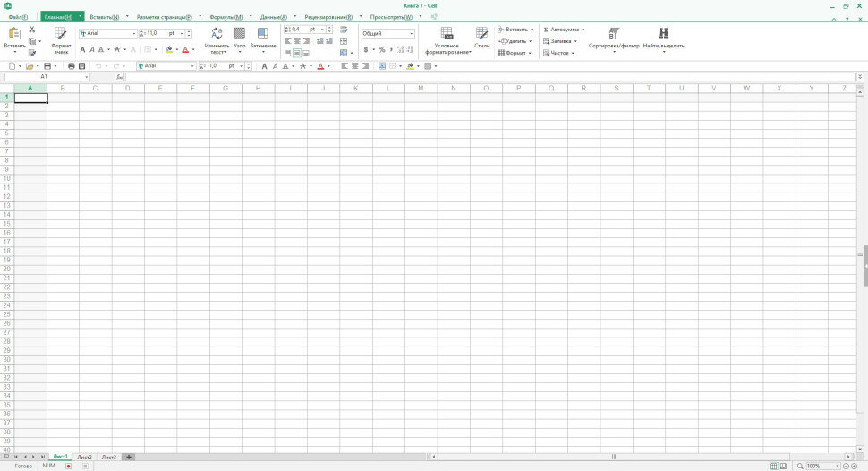
Task: Open the Файл menu
Action: [18, 17]
